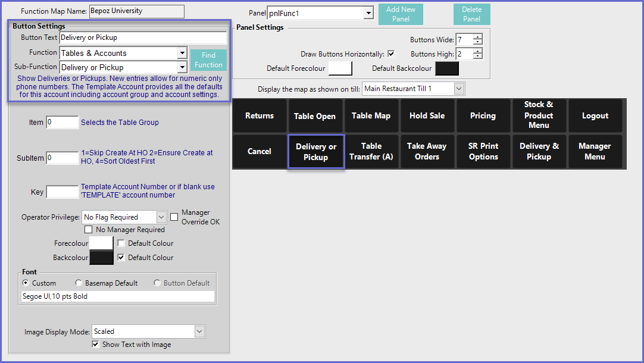Screen dimensions: 644x363
Task: Click the Find Function button
Action: [208, 60]
